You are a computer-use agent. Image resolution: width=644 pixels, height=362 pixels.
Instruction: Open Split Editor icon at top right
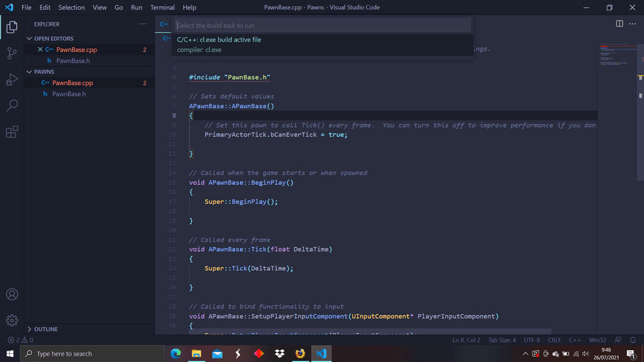619,23
